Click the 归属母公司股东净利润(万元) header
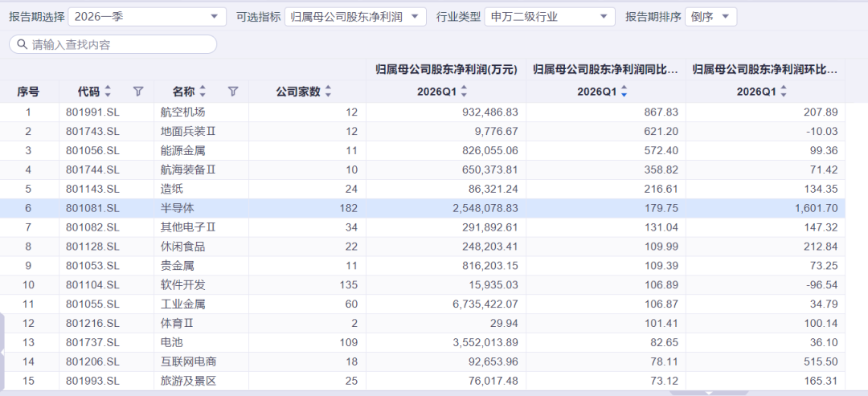 446,70
